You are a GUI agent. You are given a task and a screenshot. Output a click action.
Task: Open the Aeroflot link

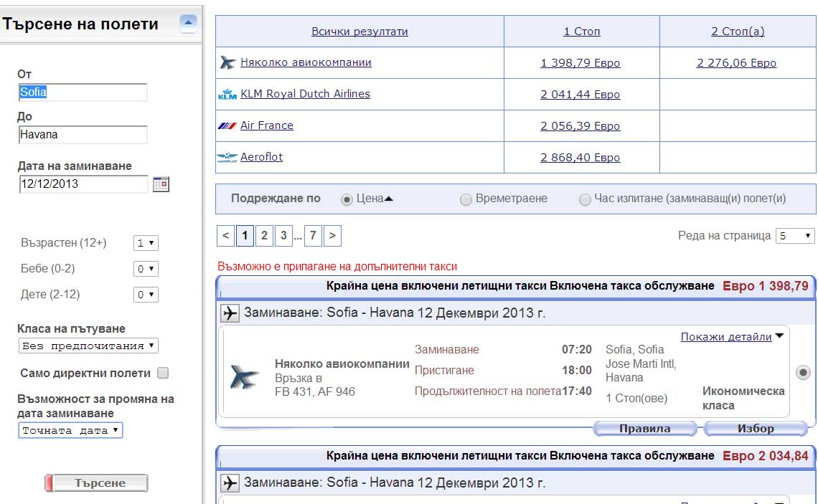261,157
